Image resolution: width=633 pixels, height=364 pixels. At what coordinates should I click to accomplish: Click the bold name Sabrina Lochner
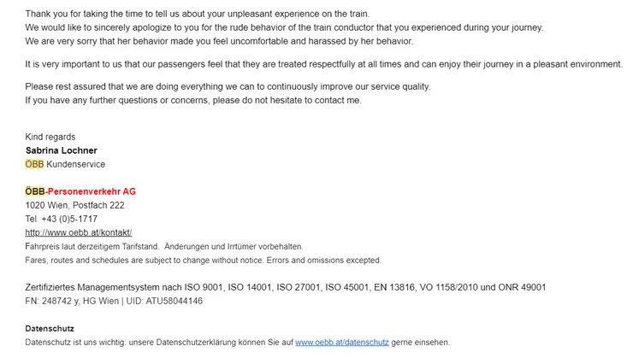tap(62, 150)
